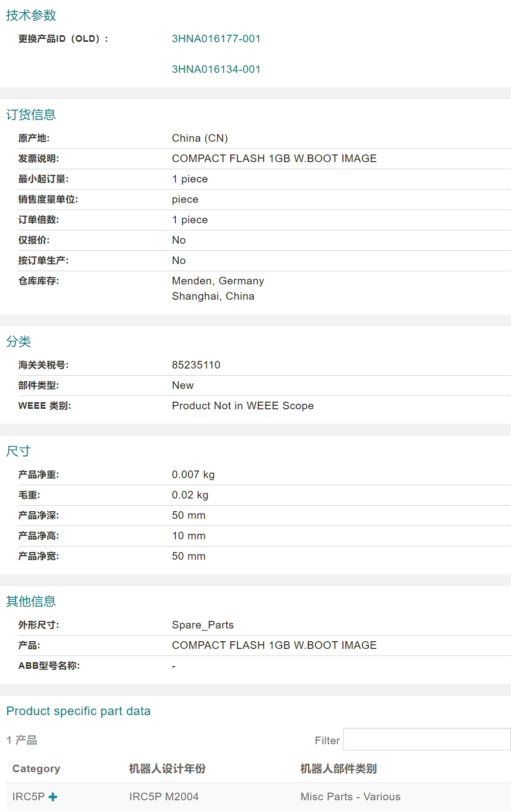This screenshot has width=511, height=812.
Task: Click the Spare_Parts value text
Action: (203, 625)
